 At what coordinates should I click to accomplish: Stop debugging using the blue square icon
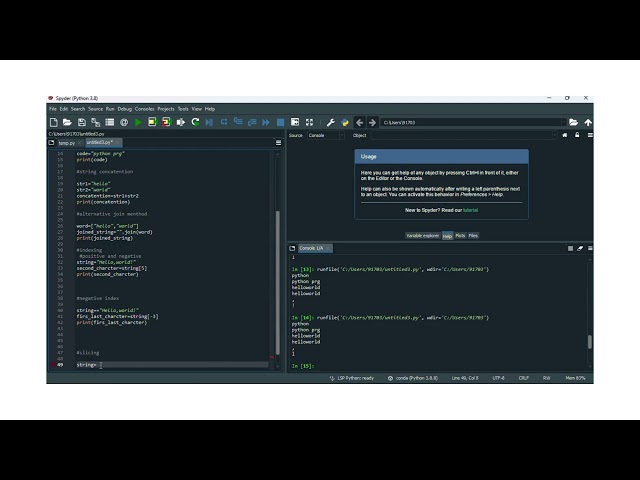[280, 122]
